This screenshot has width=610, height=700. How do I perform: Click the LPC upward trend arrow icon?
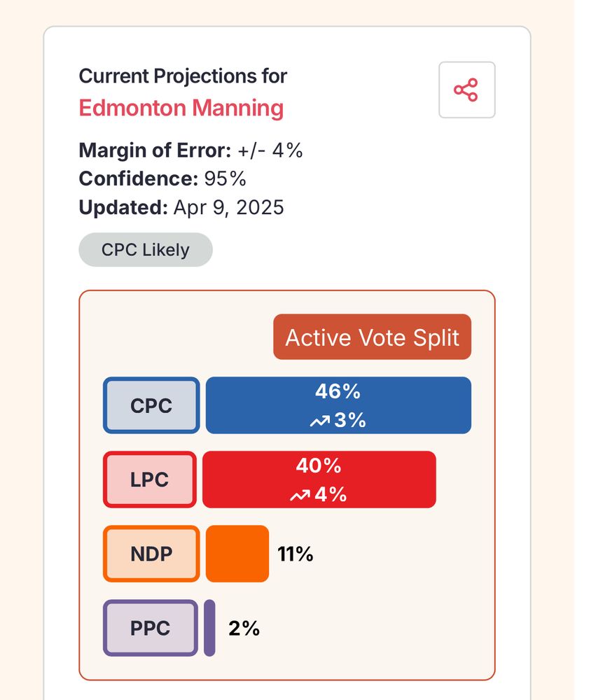click(x=300, y=495)
